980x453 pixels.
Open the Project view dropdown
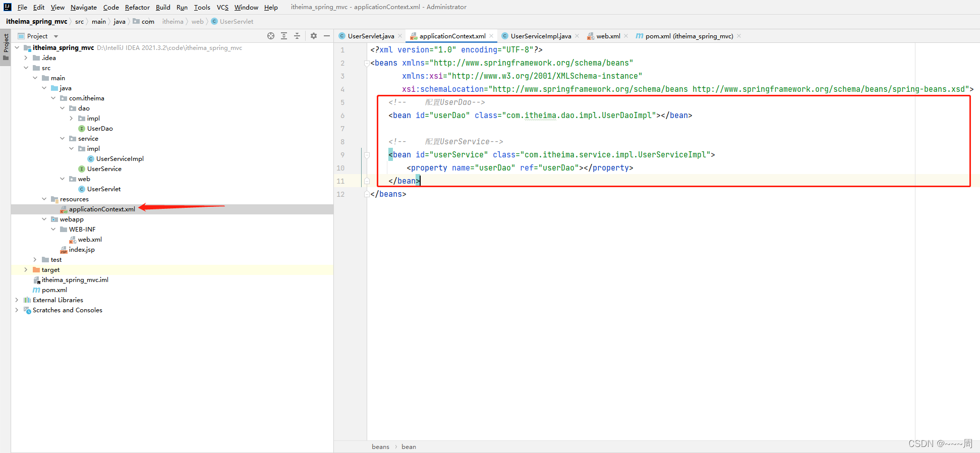point(56,36)
